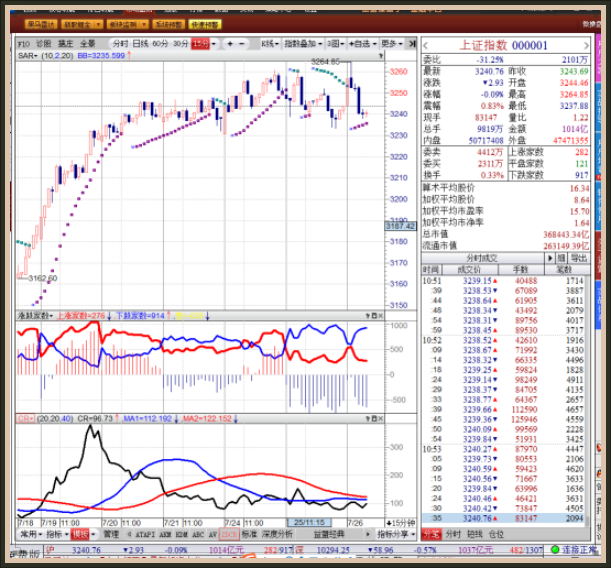The width and height of the screenshot is (611, 568).
Task: Zoom out the chart with the minus button
Action: point(242,44)
